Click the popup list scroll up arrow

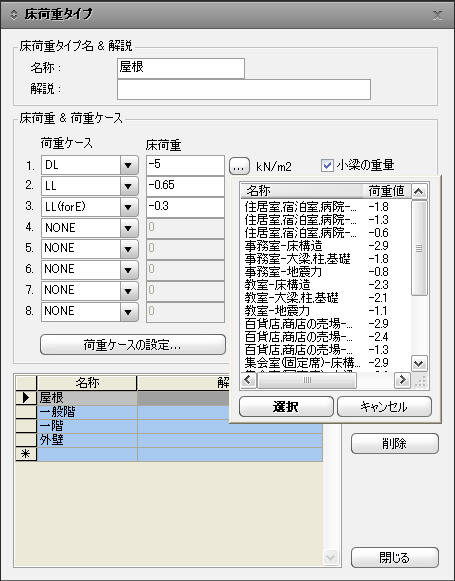pos(419,192)
